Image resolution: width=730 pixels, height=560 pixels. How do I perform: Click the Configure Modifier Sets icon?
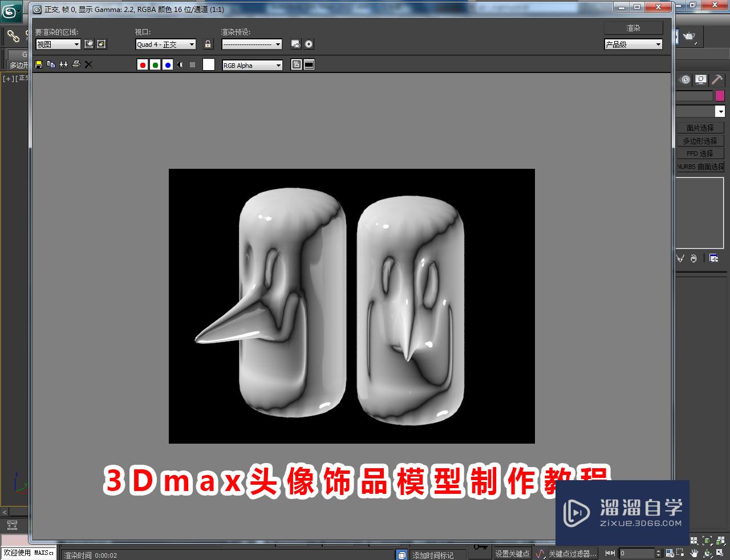click(713, 258)
